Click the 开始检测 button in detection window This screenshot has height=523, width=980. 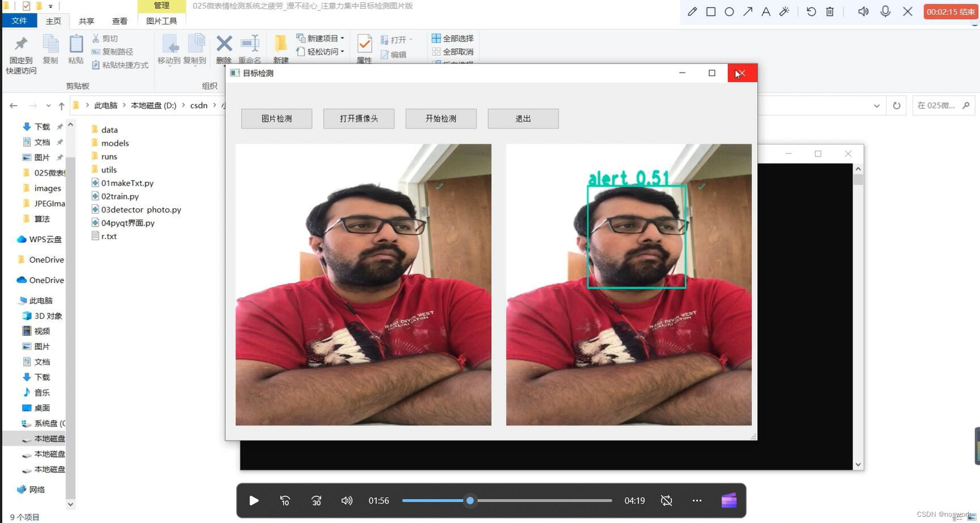(440, 118)
